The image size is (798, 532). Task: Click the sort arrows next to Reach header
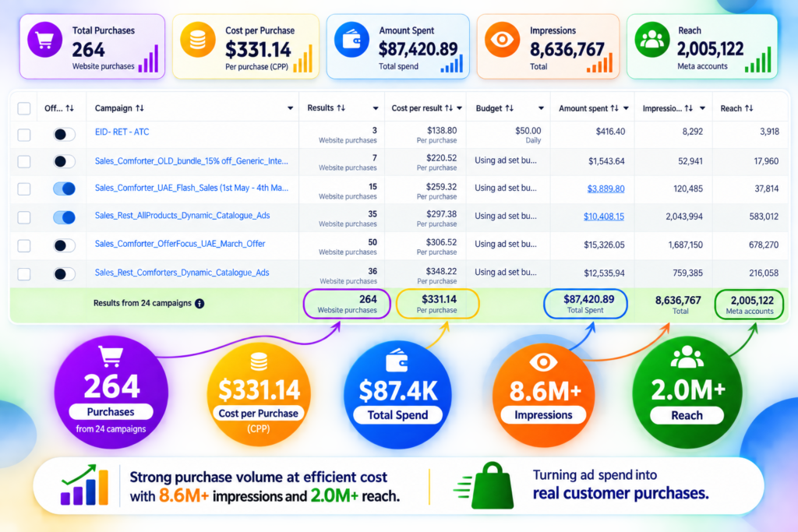749,108
